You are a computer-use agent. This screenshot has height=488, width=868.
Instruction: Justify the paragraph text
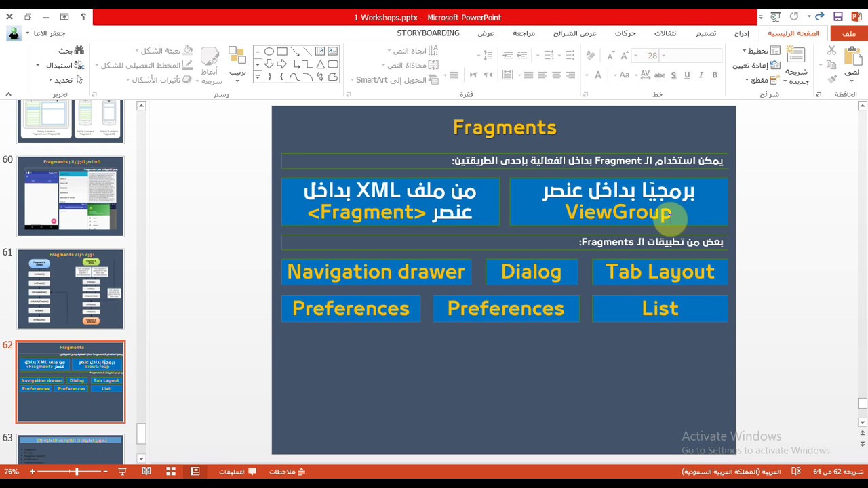click(528, 75)
